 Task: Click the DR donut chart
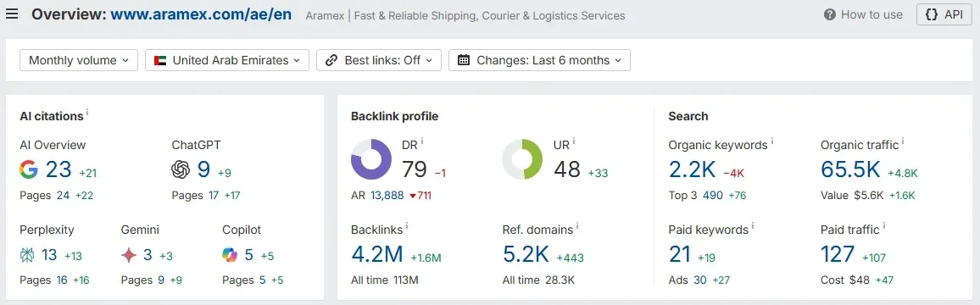click(x=371, y=159)
